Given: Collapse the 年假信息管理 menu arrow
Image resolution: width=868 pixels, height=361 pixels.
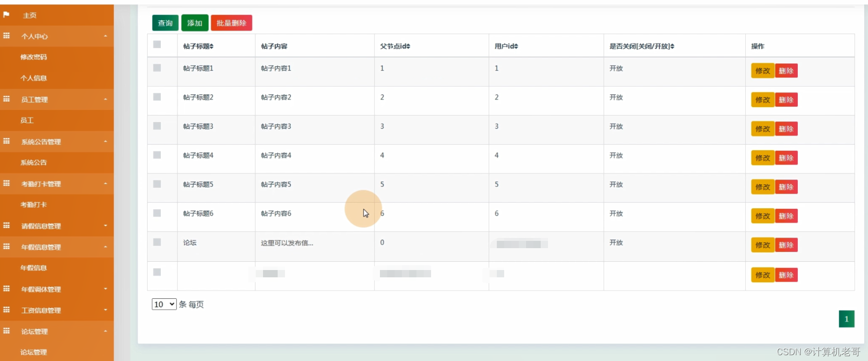Looking at the screenshot, I should click(105, 247).
